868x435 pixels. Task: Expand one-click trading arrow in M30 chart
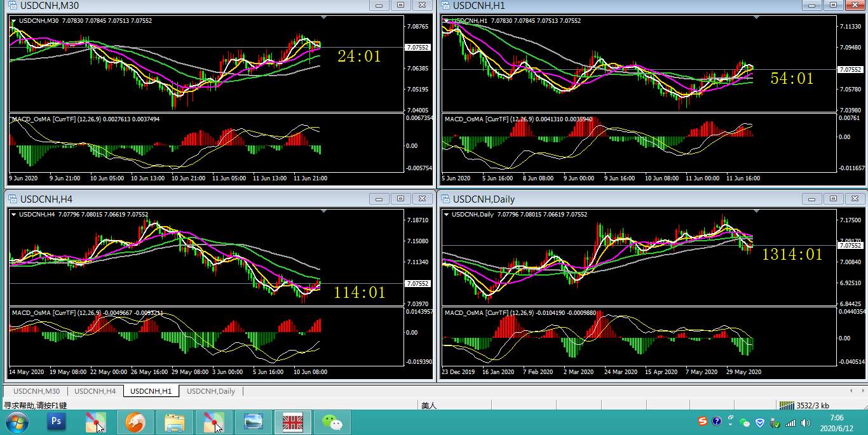coord(14,20)
